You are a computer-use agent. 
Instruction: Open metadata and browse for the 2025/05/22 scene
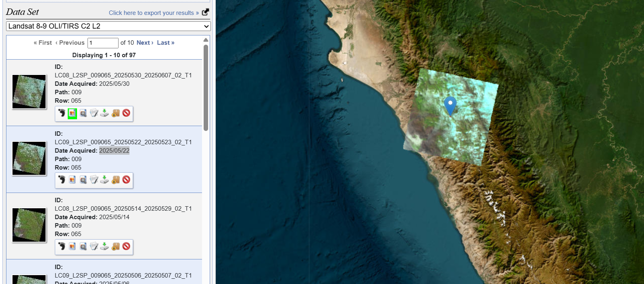click(x=94, y=180)
